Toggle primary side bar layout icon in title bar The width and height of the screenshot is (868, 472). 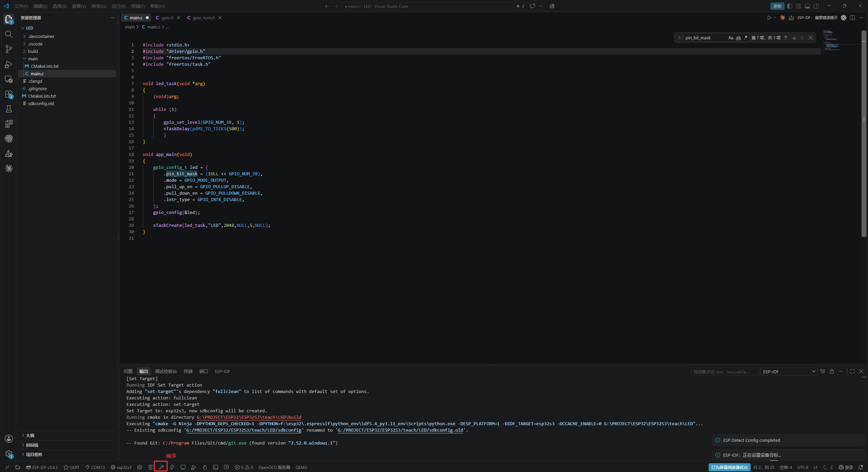(790, 6)
